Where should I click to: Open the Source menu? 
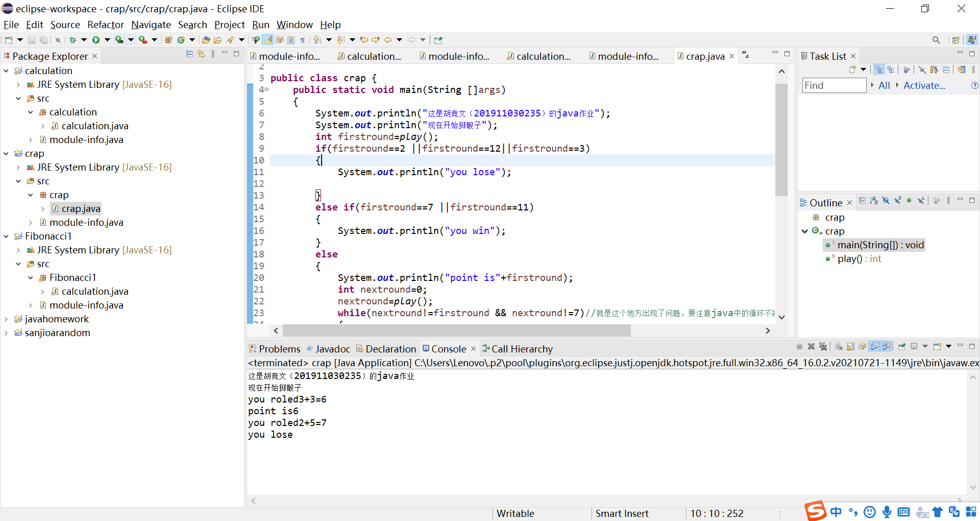[65, 25]
